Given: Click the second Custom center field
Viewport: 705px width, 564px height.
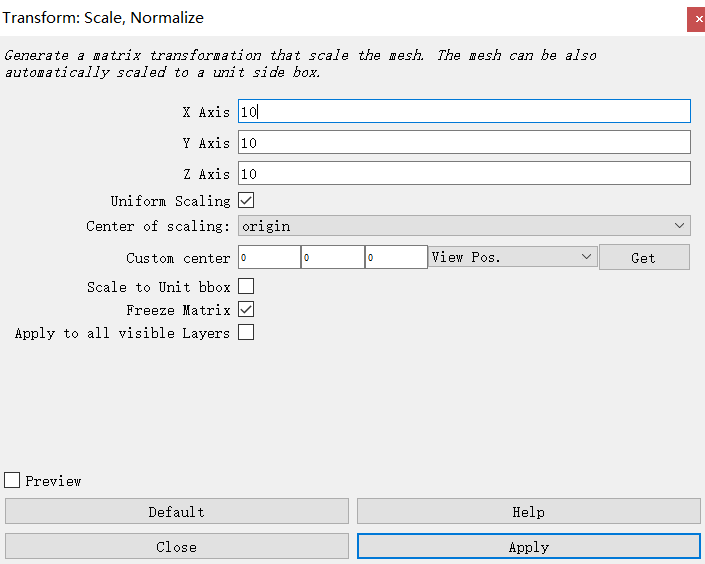Looking at the screenshot, I should (332, 258).
